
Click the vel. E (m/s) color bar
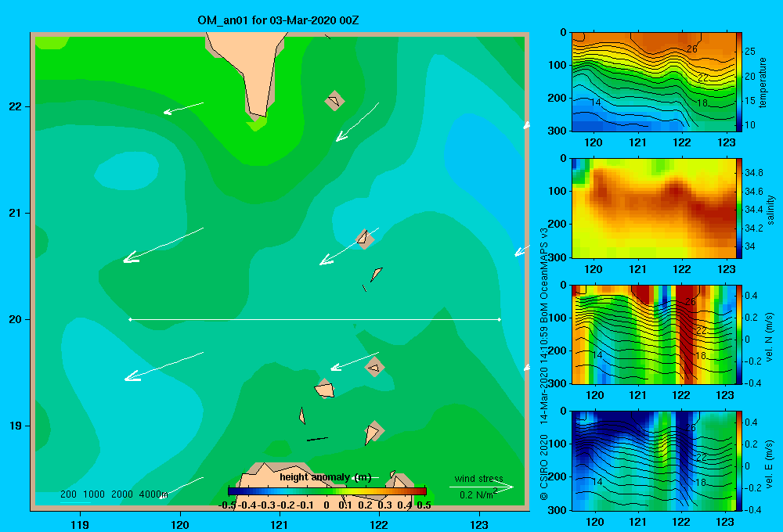click(x=739, y=461)
